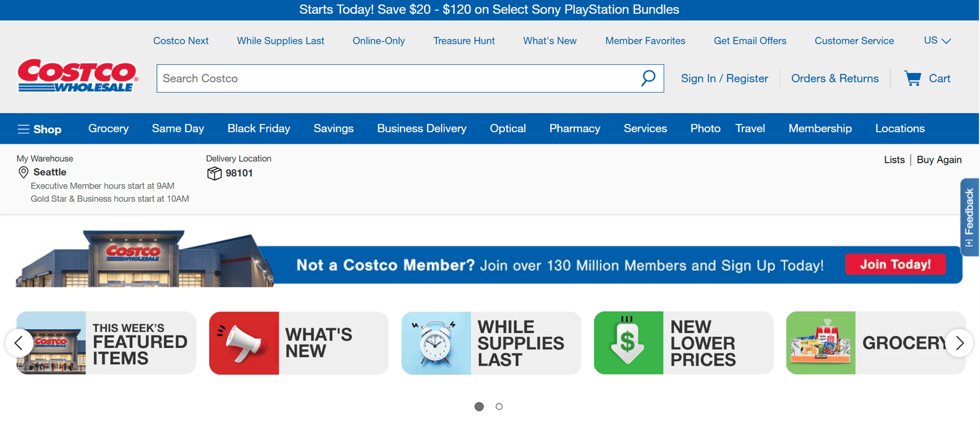
Task: Click the red Join Today! button
Action: (895, 264)
